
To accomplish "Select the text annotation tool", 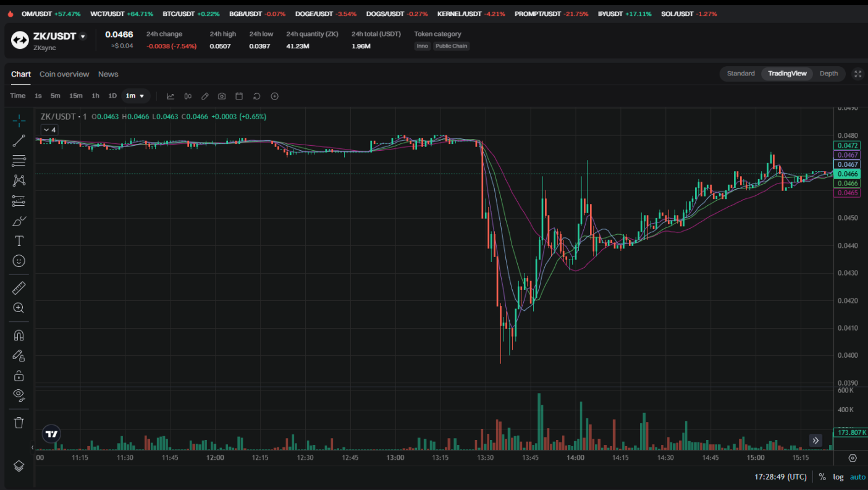I will (x=19, y=240).
